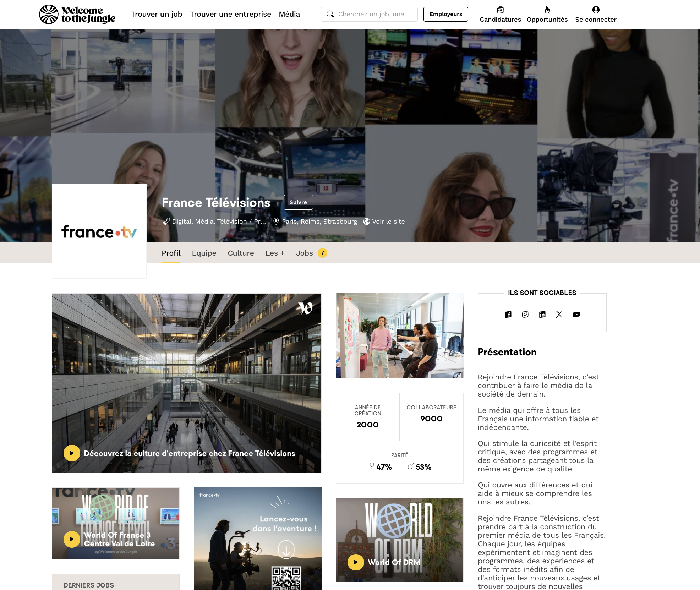The image size is (700, 590).
Task: Open the Profil tab
Action: pyautogui.click(x=171, y=253)
